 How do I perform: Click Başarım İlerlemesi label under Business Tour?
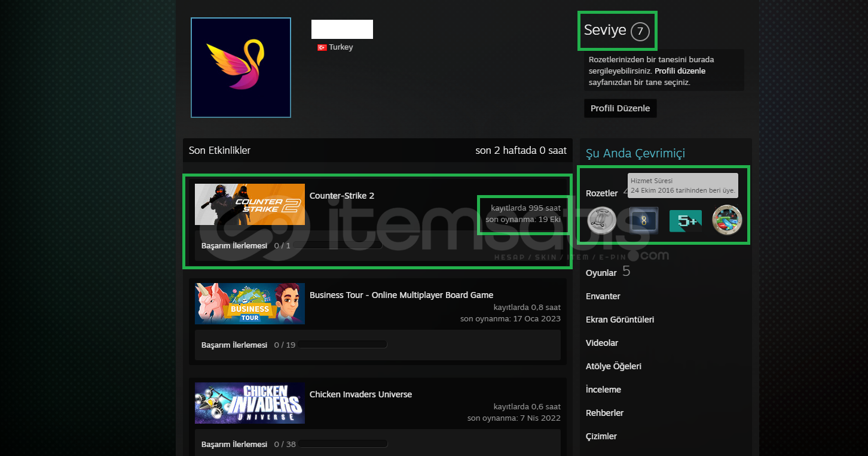(x=234, y=345)
